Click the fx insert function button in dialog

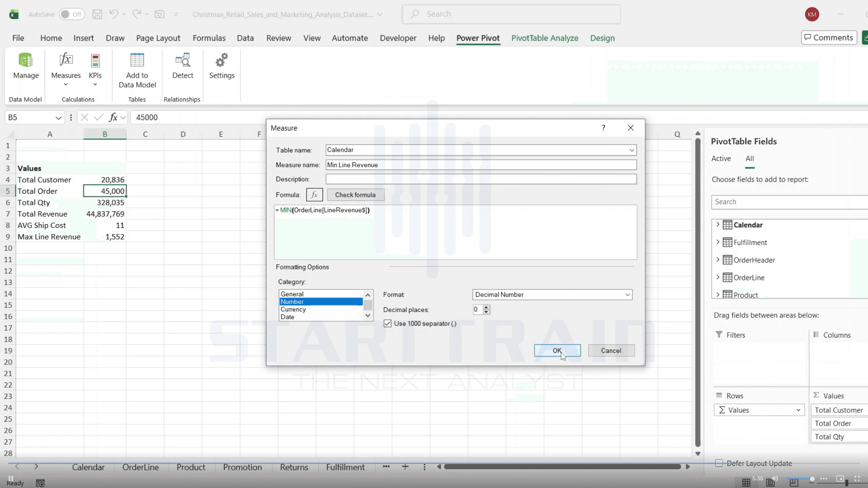pos(314,195)
